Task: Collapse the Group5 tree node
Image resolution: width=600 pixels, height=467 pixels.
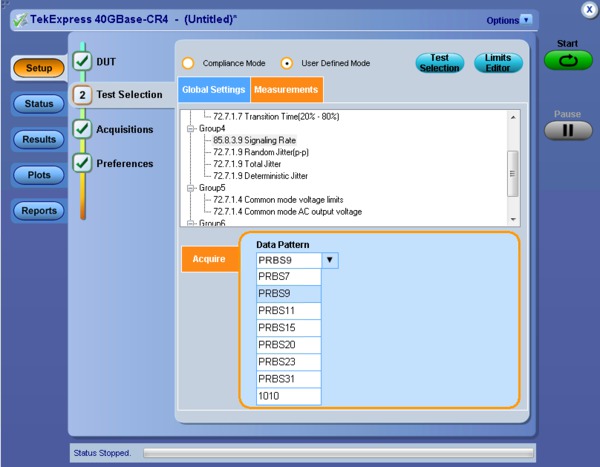Action: tap(190, 187)
